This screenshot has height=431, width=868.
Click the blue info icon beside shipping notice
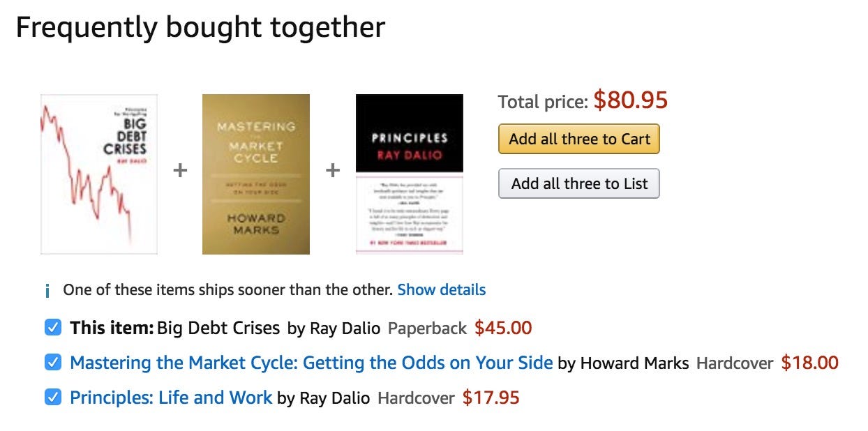pyautogui.click(x=47, y=290)
